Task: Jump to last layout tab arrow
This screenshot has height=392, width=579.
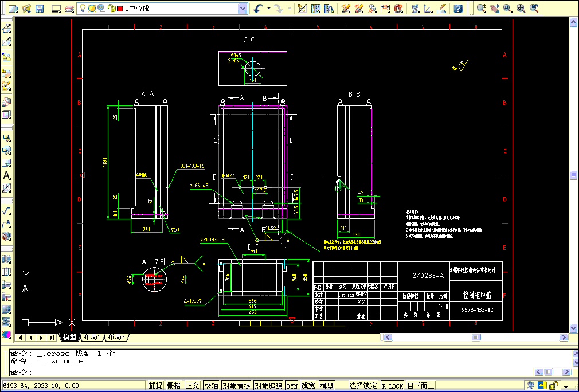Action: pyautogui.click(x=52, y=338)
